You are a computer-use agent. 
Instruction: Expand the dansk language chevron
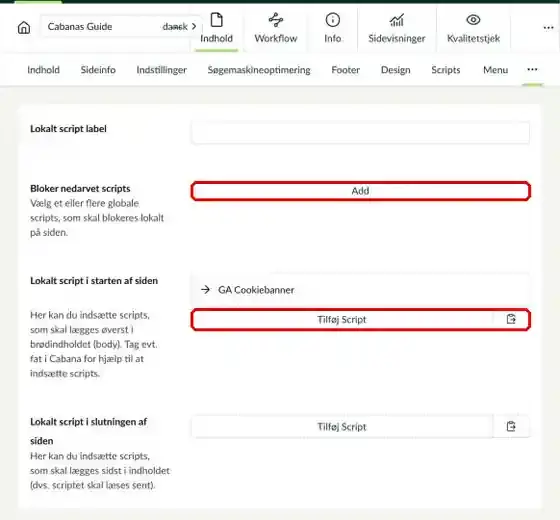click(x=194, y=26)
